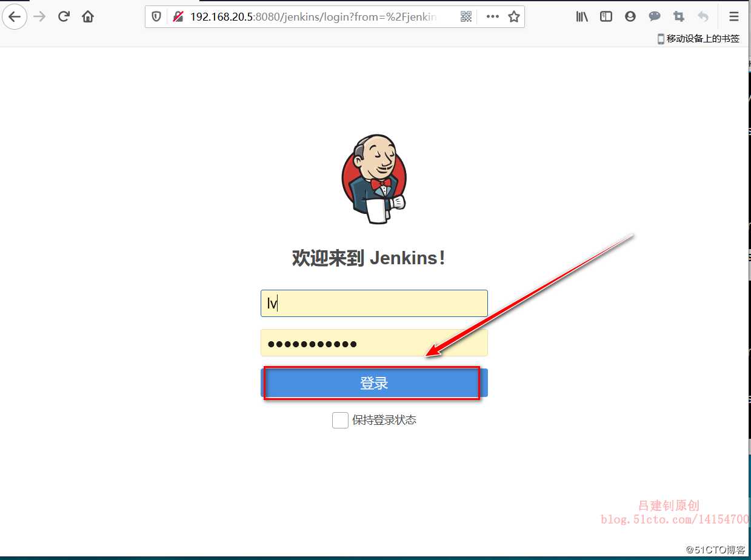
Task: Click the chat bubble toolbar icon
Action: pos(655,17)
